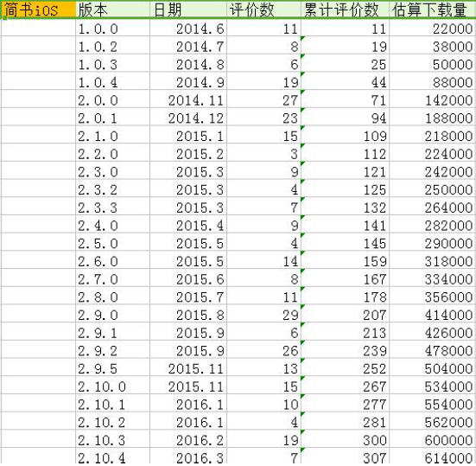This screenshot has height=466, width=476.
Task: Click date cell 2016.3
Action: (188, 456)
